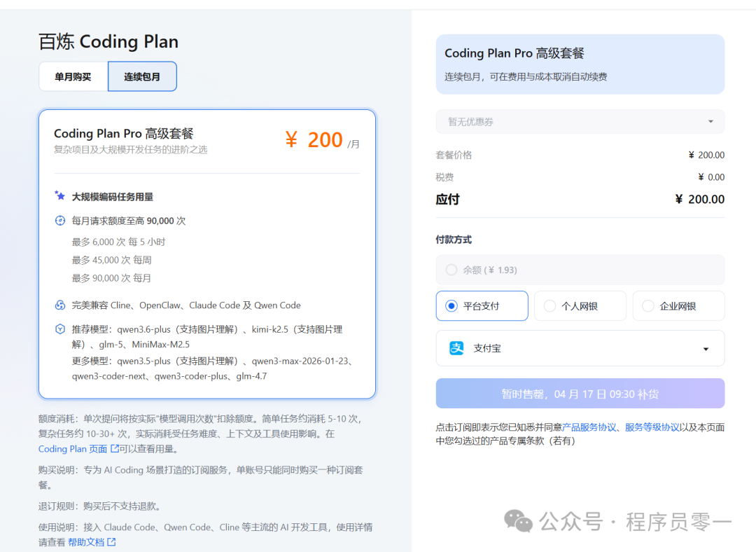Click the 应付 ¥ 200.00 total amount
This screenshot has height=552, width=756.
699,199
